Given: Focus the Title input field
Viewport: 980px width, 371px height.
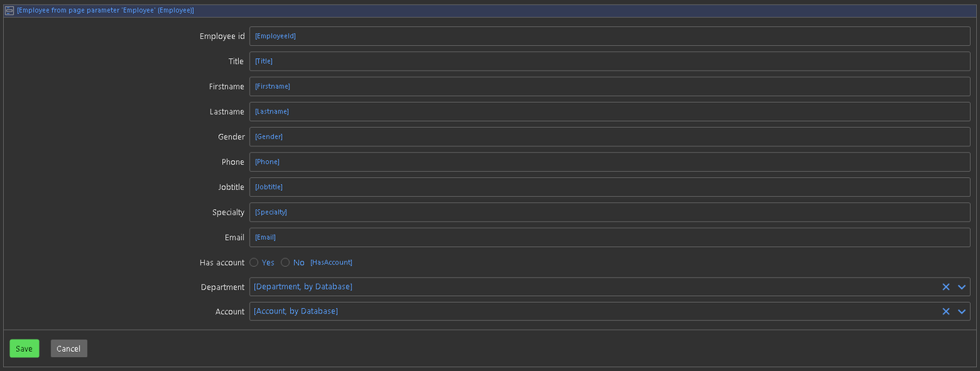Looking at the screenshot, I should coord(609,61).
